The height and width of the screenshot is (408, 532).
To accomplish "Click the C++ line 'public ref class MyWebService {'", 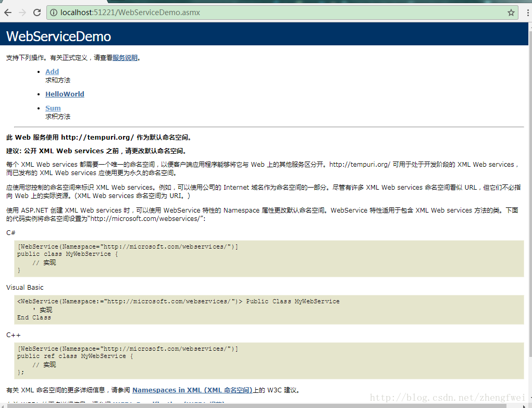I will pos(75,356).
